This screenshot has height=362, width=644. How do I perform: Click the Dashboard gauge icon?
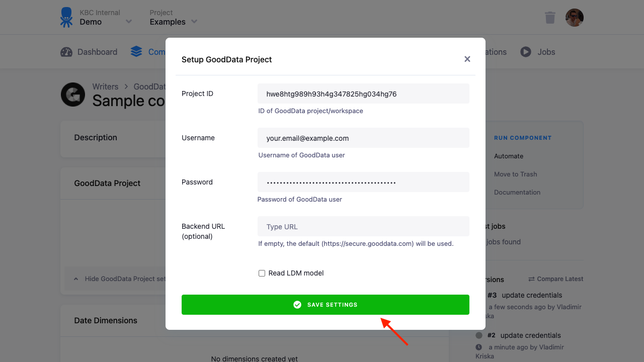pyautogui.click(x=66, y=52)
